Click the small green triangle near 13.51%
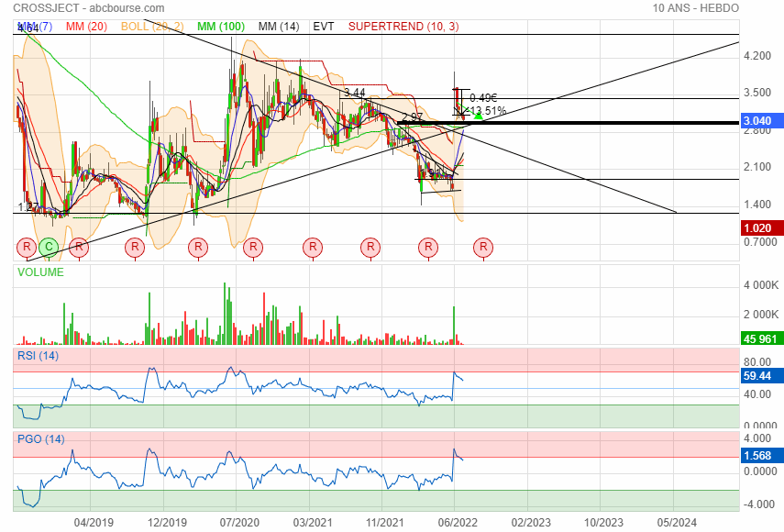Viewport: 784px width, 532px height. pos(478,116)
